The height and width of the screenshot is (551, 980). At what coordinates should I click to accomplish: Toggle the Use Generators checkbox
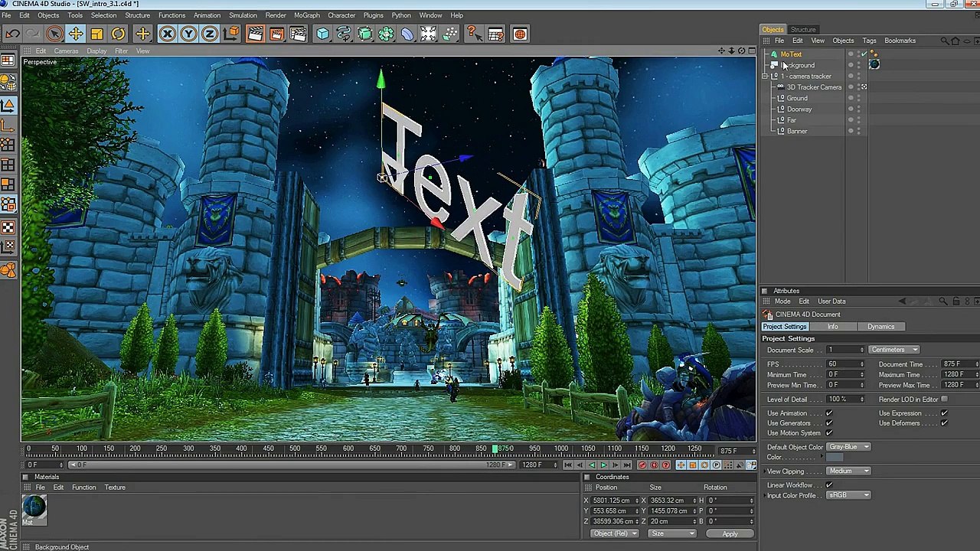[829, 423]
